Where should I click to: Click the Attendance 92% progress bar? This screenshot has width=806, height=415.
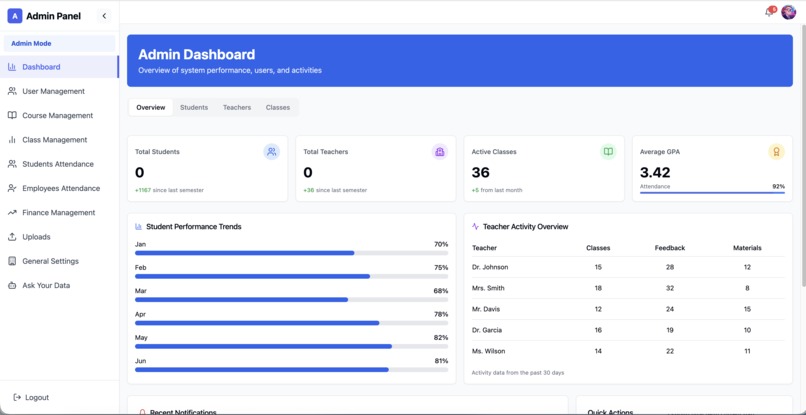(x=712, y=193)
